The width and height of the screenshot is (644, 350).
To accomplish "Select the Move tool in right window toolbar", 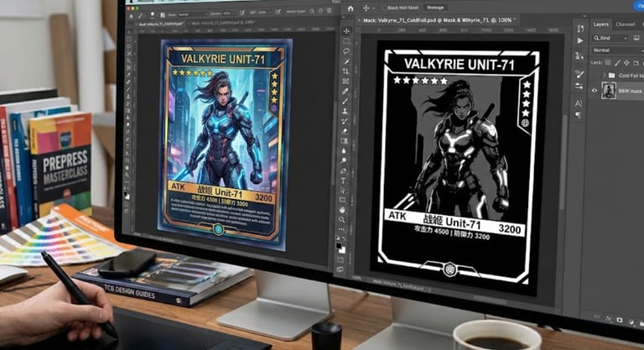I will coord(346,31).
